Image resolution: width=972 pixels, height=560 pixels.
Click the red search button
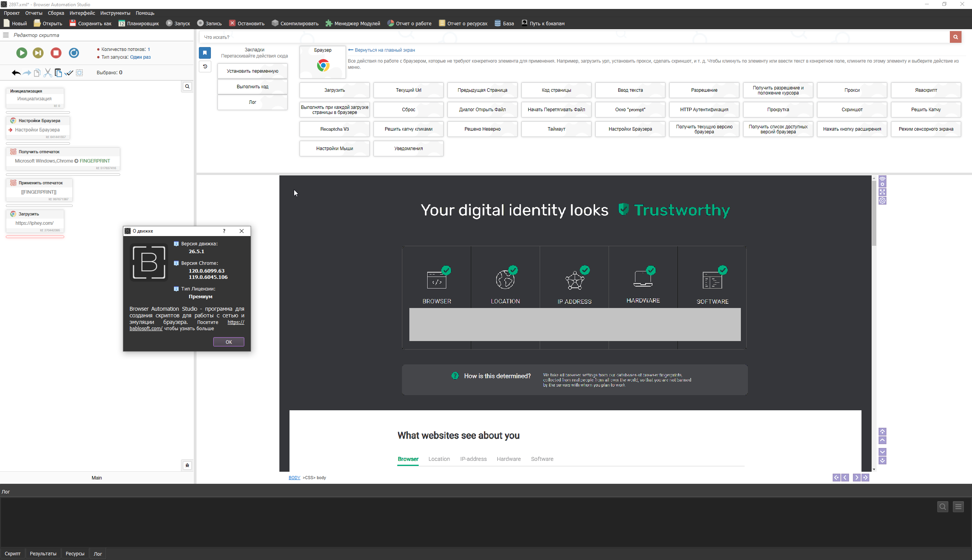point(955,37)
